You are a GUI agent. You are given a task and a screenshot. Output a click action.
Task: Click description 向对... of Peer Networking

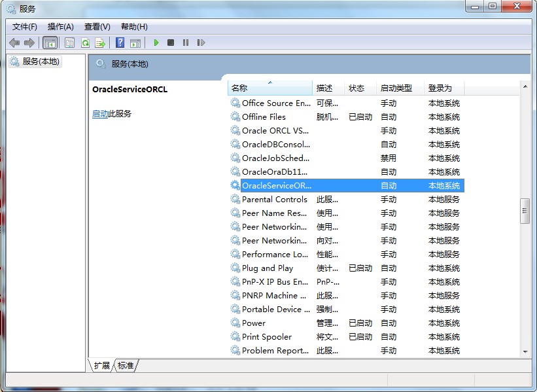point(327,241)
